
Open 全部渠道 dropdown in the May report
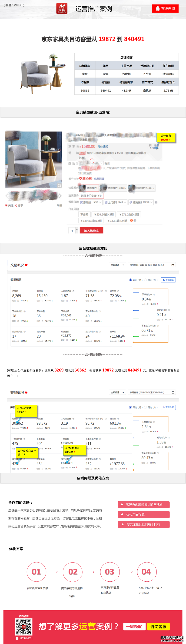tap(117, 265)
